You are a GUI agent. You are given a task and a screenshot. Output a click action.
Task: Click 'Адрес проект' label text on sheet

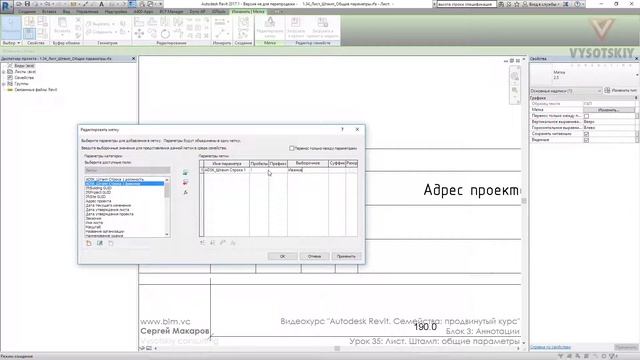[471, 190]
